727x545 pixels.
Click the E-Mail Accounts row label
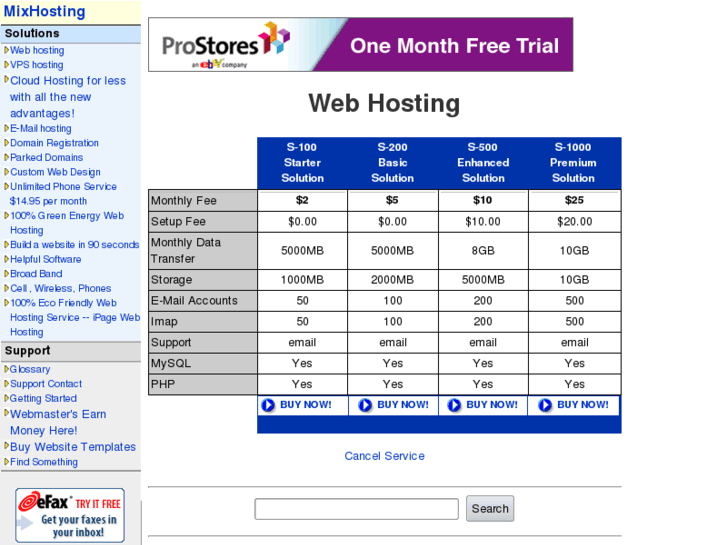pyautogui.click(x=203, y=301)
